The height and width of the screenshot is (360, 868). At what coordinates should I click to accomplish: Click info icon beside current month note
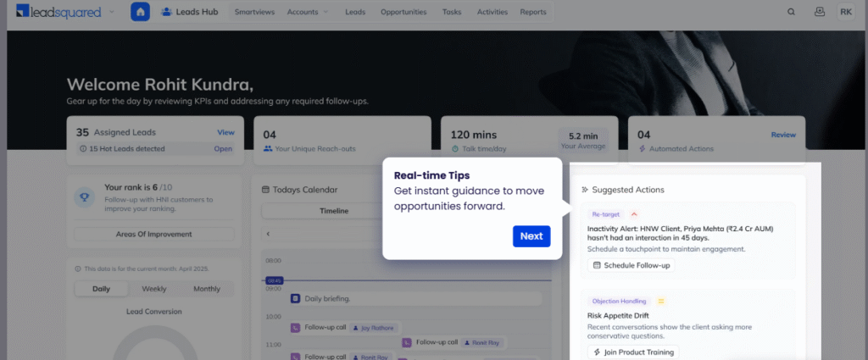77,269
